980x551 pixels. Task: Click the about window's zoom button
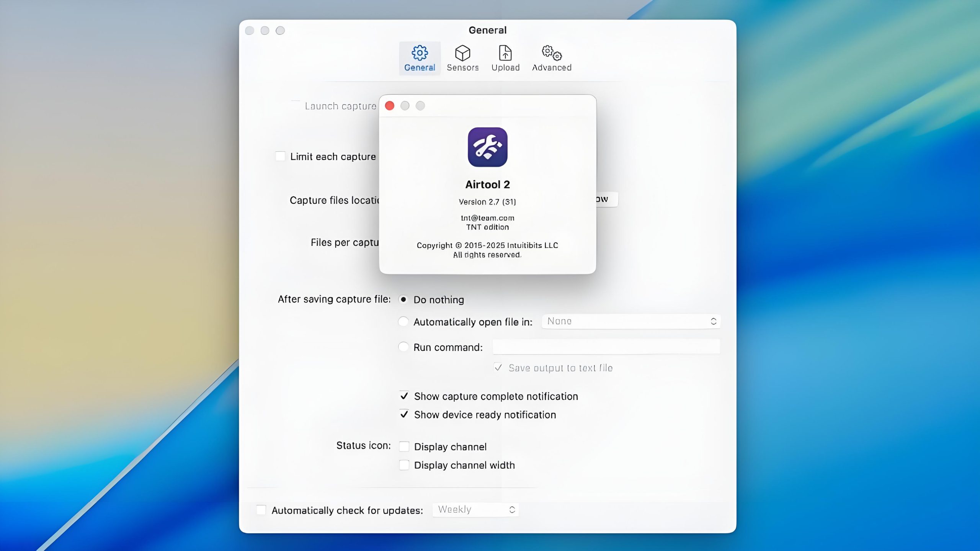coord(420,106)
